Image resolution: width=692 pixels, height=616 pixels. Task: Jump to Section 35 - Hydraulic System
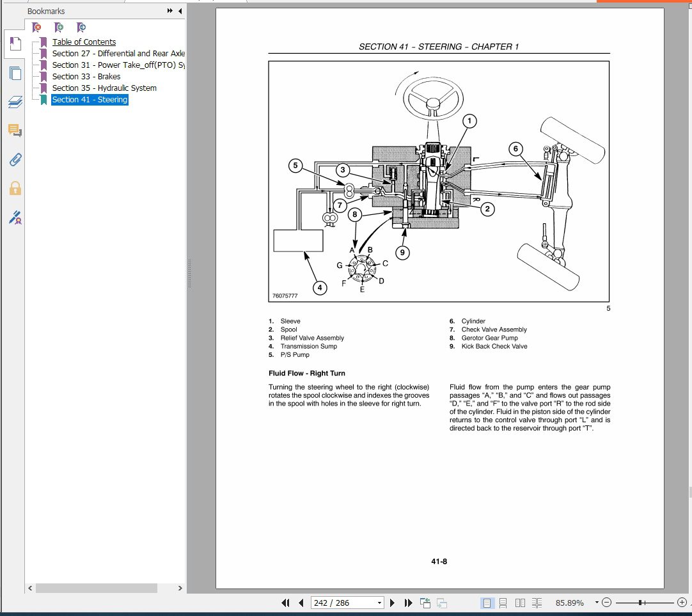pos(104,88)
